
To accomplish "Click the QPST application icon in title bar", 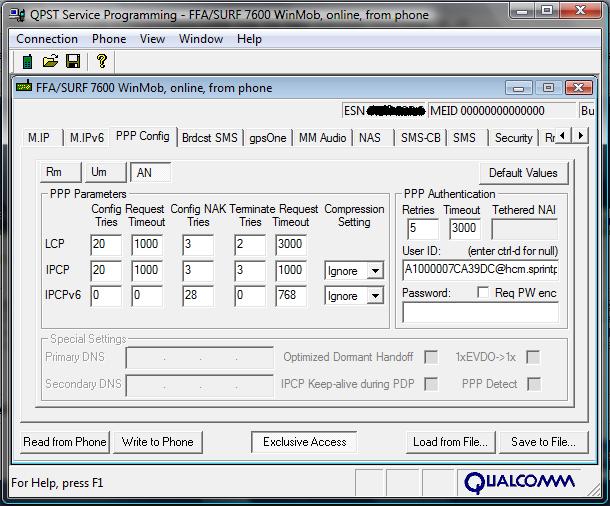I will (x=18, y=14).
